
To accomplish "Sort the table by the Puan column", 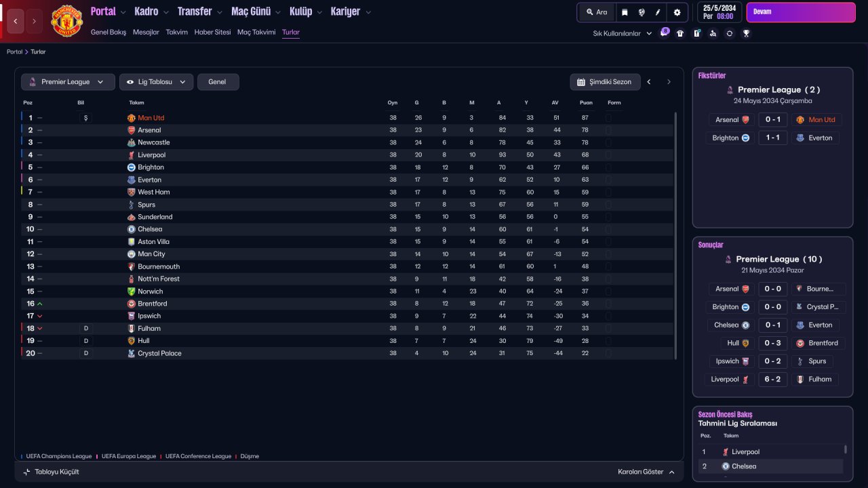I will pos(586,103).
